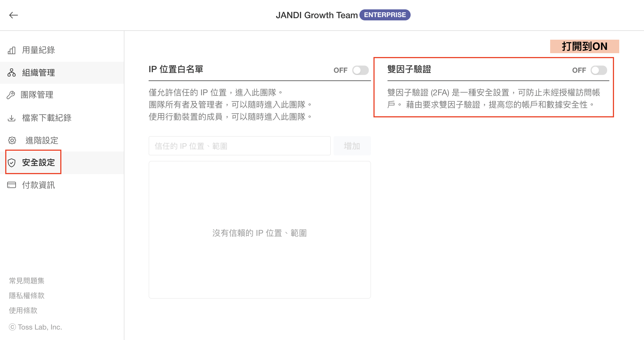
Task: Click the ENTERPRISE plan badge
Action: (x=385, y=15)
